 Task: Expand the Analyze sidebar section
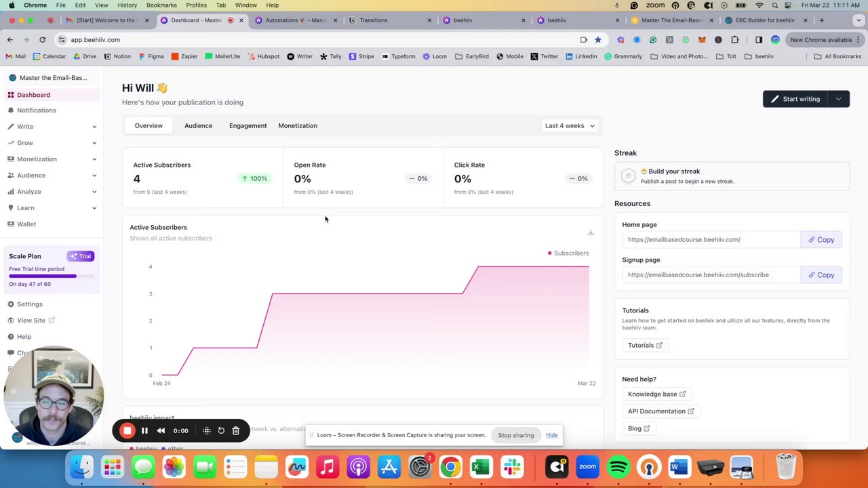coord(52,191)
